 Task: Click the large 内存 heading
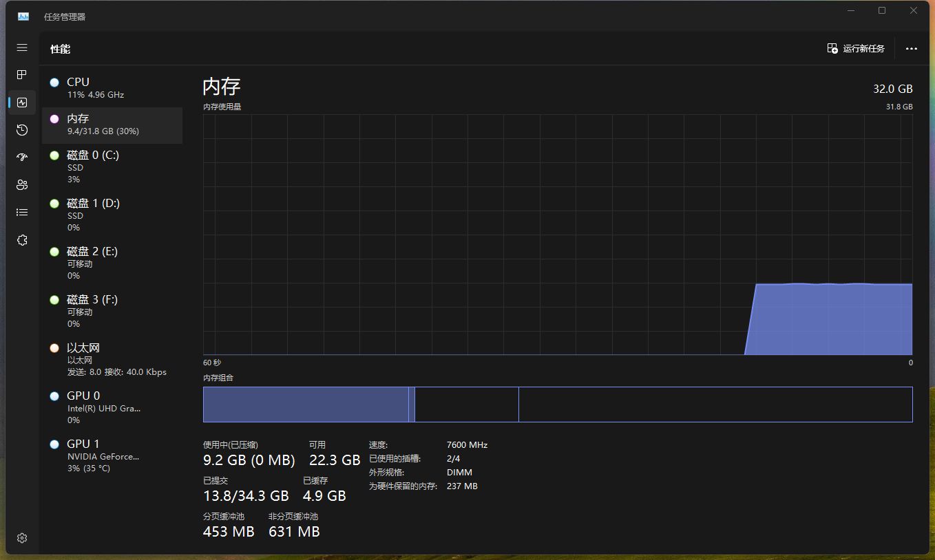point(222,87)
